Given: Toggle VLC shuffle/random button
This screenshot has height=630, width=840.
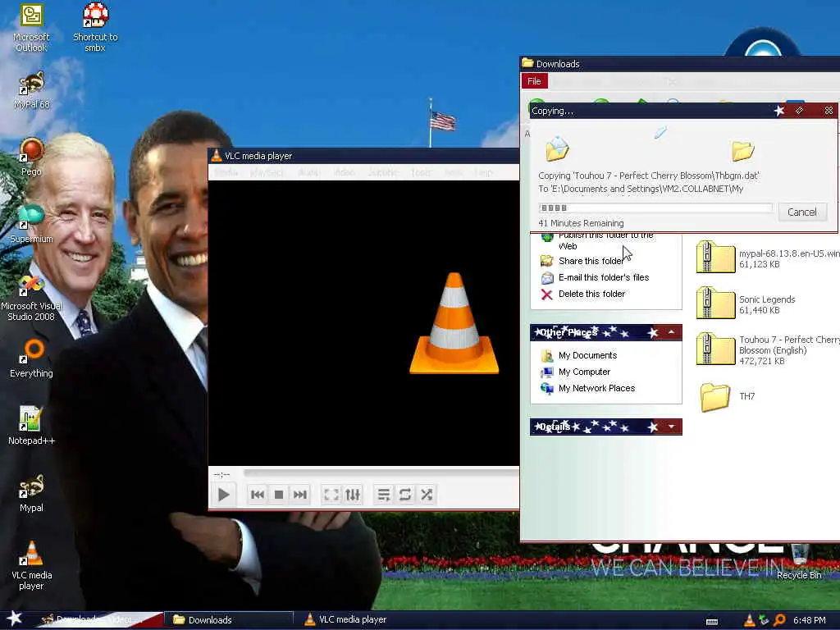Looking at the screenshot, I should point(427,495).
